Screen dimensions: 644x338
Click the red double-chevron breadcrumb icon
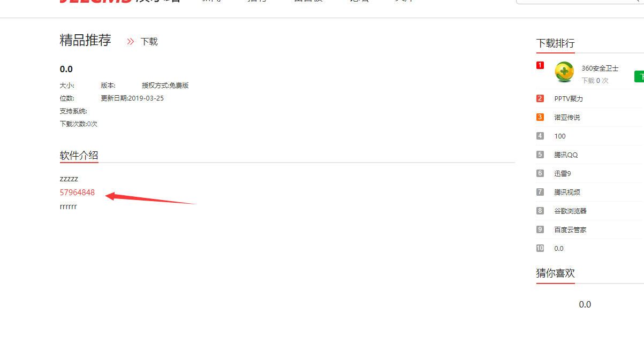130,41
